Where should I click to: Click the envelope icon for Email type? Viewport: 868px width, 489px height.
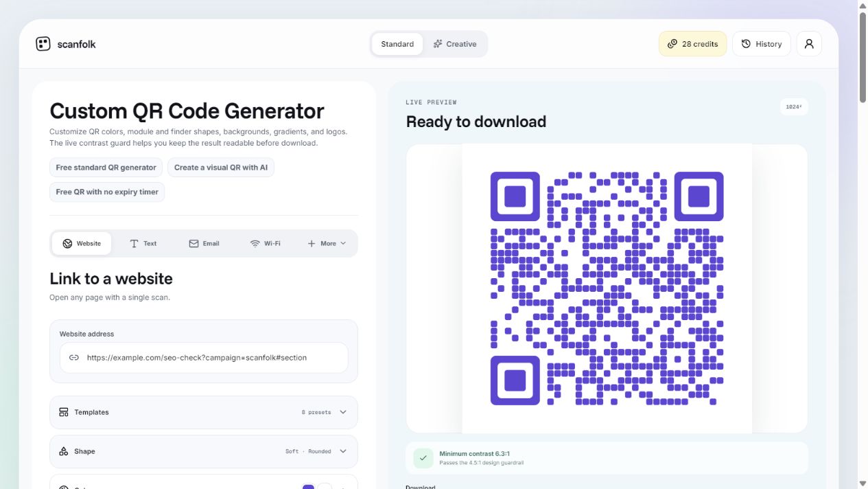point(193,243)
